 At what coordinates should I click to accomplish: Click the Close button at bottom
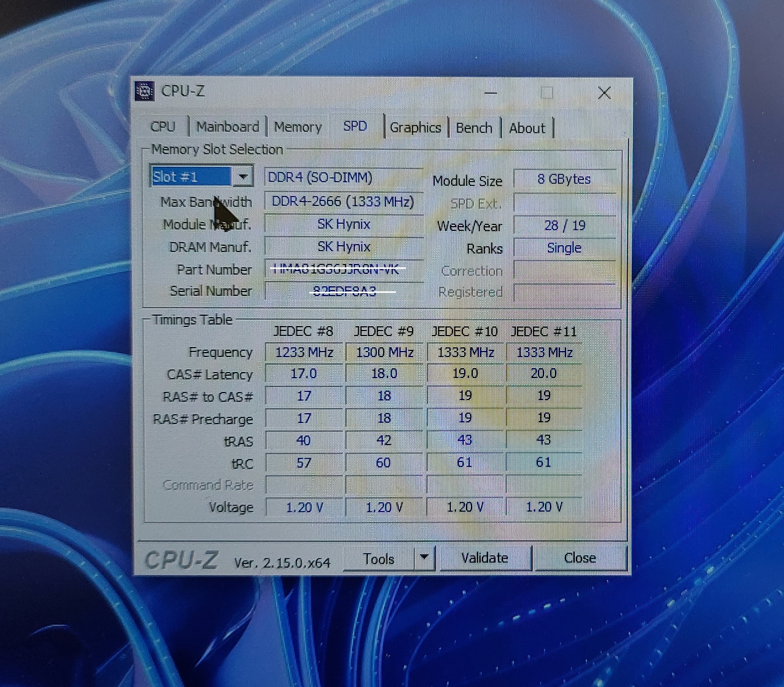point(580,558)
